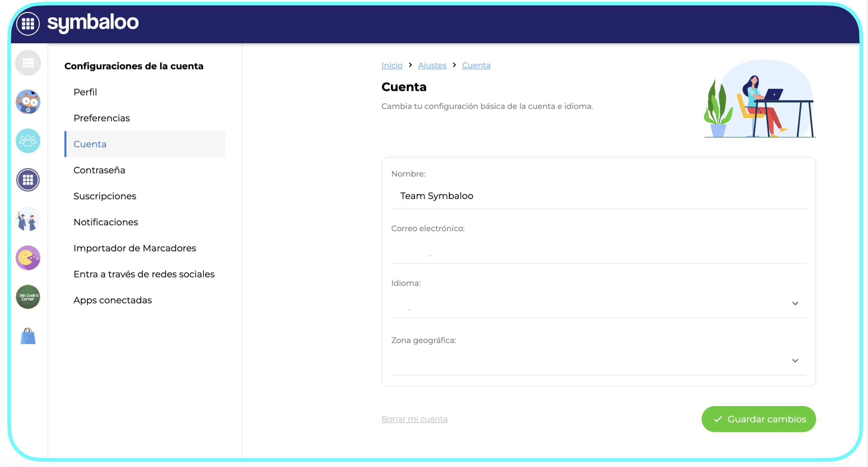
Task: Click the Borrar mi cuenta link
Action: point(414,419)
